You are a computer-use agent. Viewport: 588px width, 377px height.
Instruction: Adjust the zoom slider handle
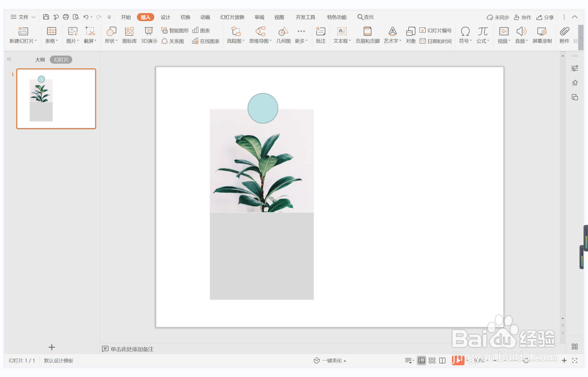tap(526, 360)
